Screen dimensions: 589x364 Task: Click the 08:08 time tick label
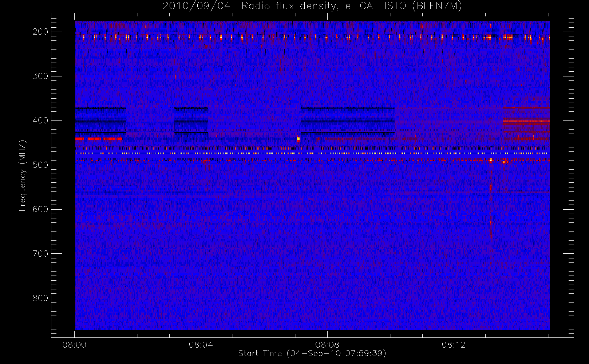pos(327,345)
